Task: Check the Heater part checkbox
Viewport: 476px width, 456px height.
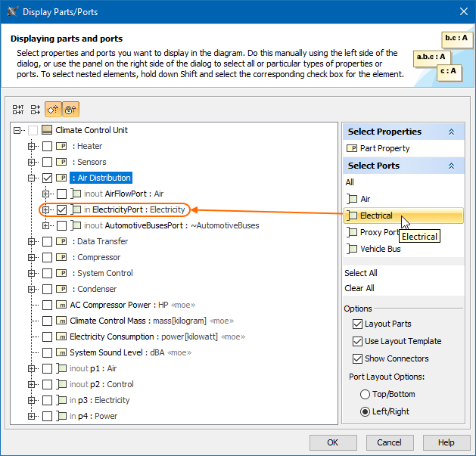Action: [x=48, y=146]
